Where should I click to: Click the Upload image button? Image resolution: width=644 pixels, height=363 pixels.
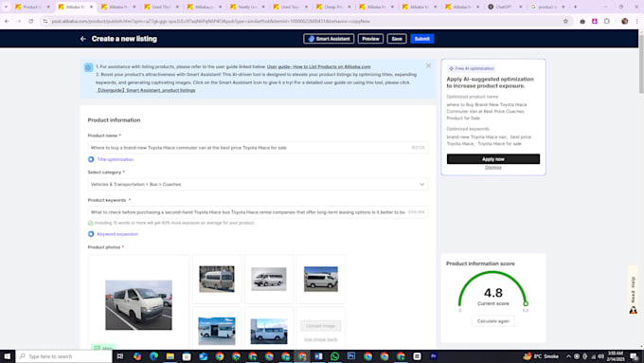coord(321,326)
